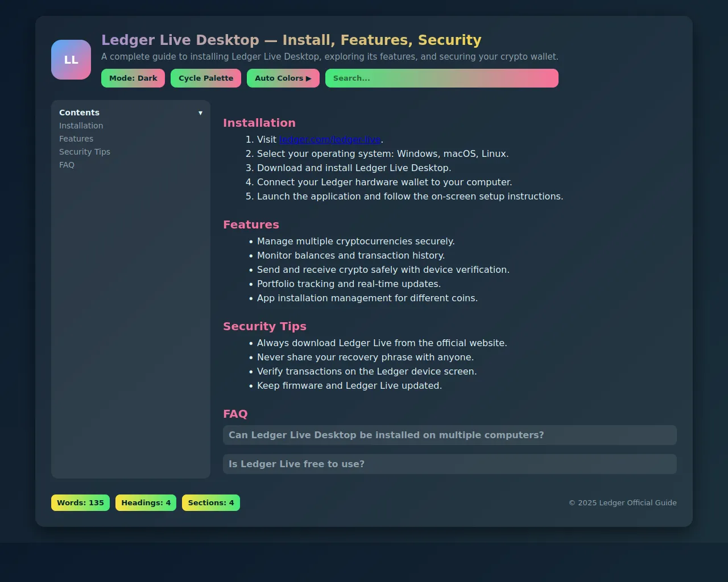Click 'Never share your recovery phrase' tip
The height and width of the screenshot is (582, 728).
pos(365,357)
